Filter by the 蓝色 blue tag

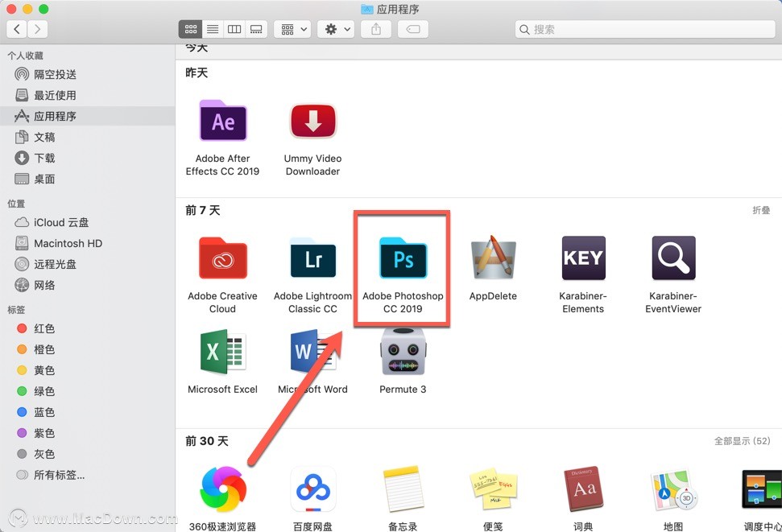pyautogui.click(x=87, y=412)
